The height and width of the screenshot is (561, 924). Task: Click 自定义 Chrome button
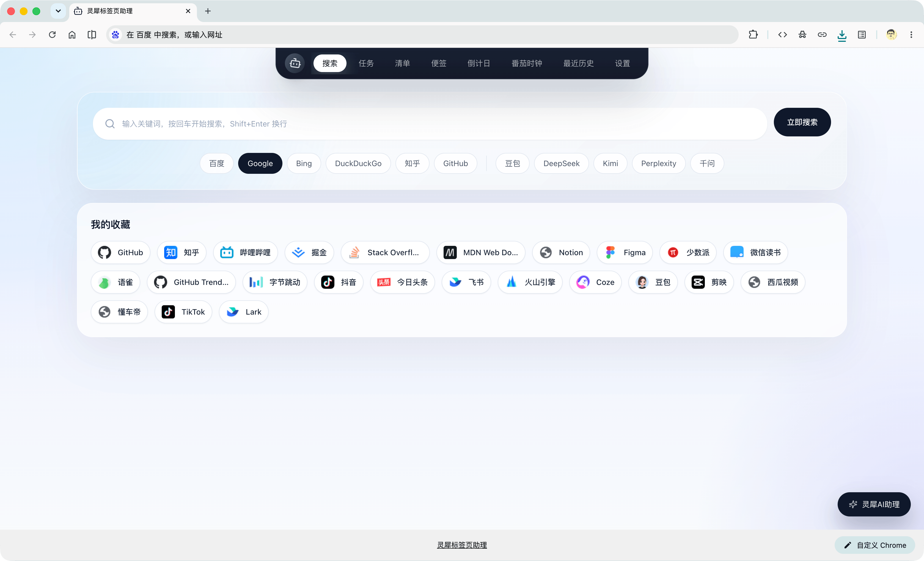[875, 545]
